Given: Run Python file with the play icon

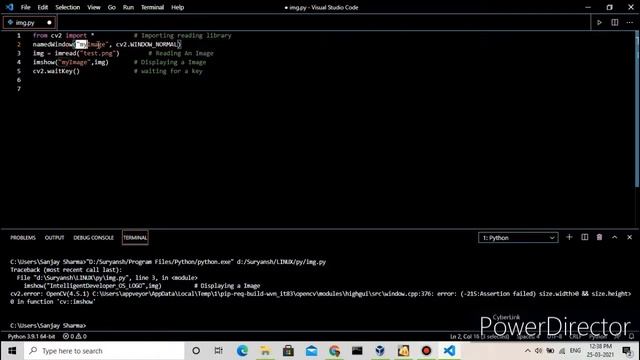Looking at the screenshot, I should 599,22.
